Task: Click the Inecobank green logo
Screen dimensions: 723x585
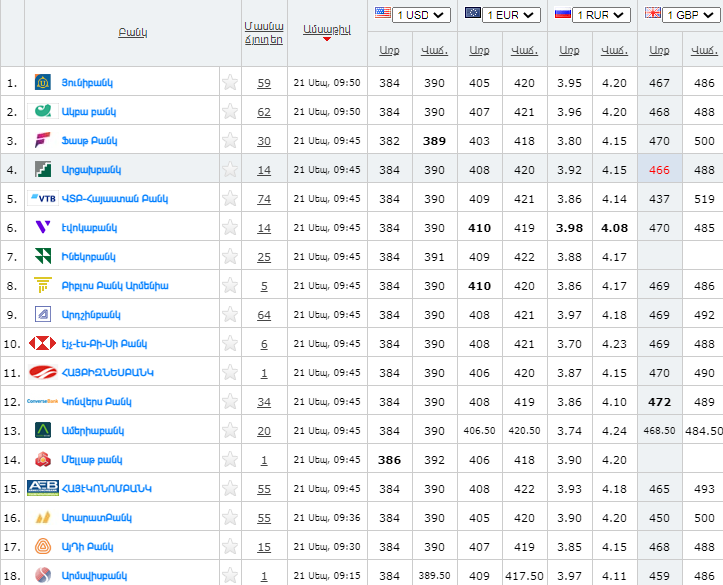Action: (43, 256)
